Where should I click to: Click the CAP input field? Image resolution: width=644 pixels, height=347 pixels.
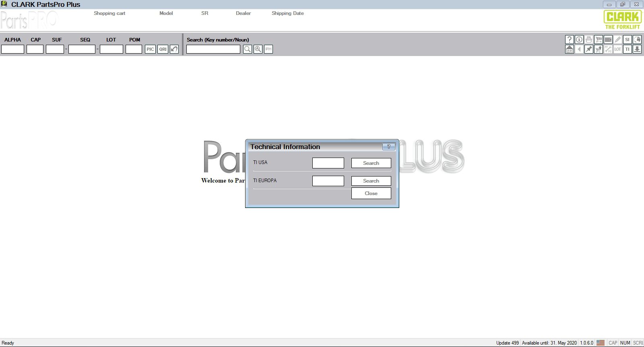click(x=35, y=49)
